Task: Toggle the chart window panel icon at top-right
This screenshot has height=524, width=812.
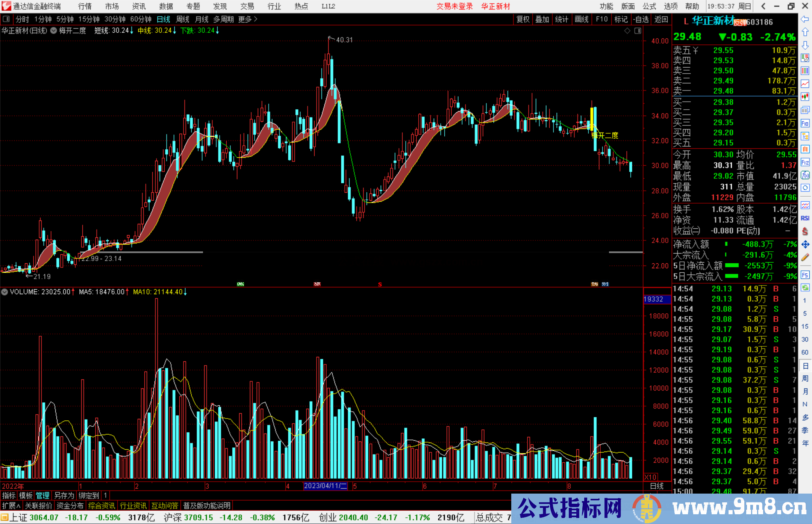Action: 638,31
